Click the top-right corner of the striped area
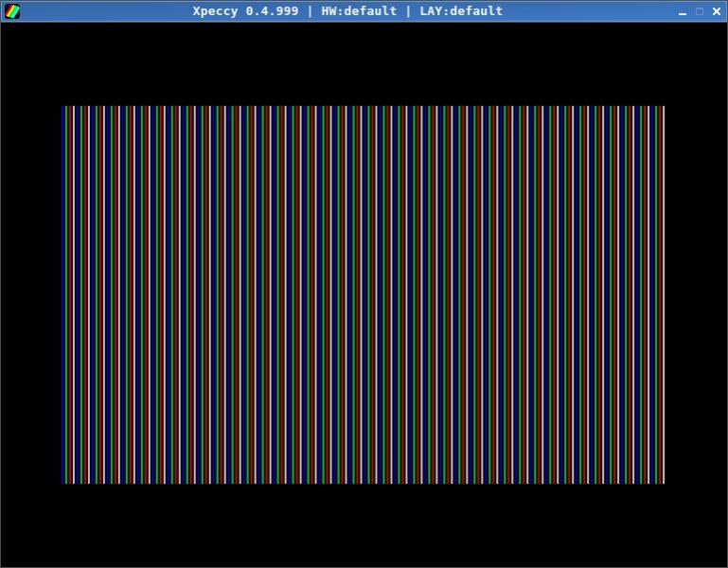The image size is (728, 568). click(663, 108)
